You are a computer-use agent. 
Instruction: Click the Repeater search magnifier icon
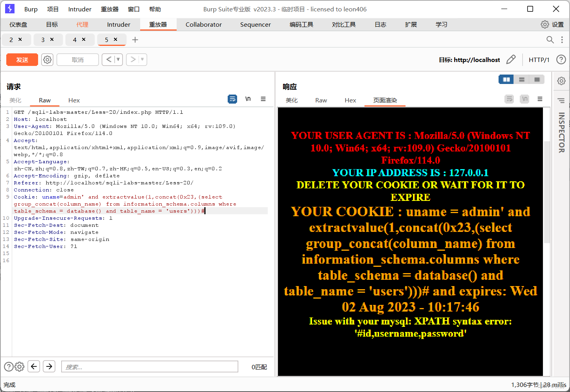550,40
